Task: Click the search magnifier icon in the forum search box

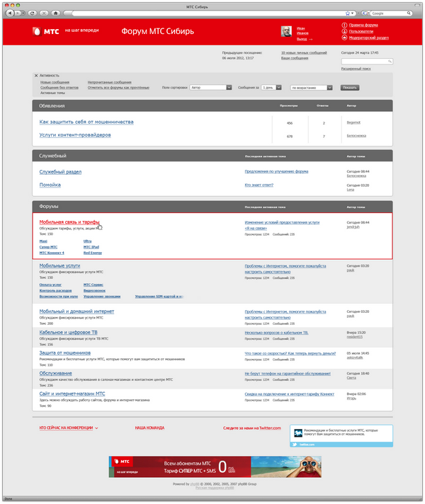Action: click(390, 62)
